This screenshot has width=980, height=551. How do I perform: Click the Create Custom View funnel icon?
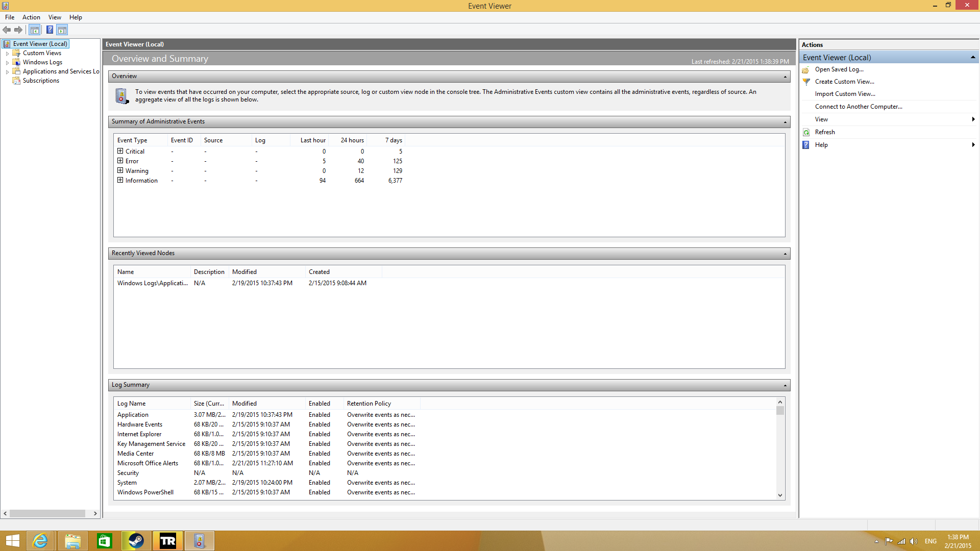pyautogui.click(x=806, y=82)
